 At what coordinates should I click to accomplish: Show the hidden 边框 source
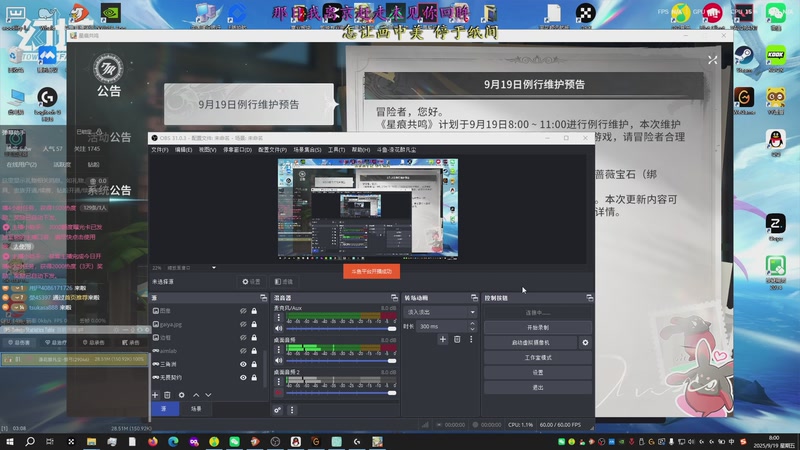(243, 338)
